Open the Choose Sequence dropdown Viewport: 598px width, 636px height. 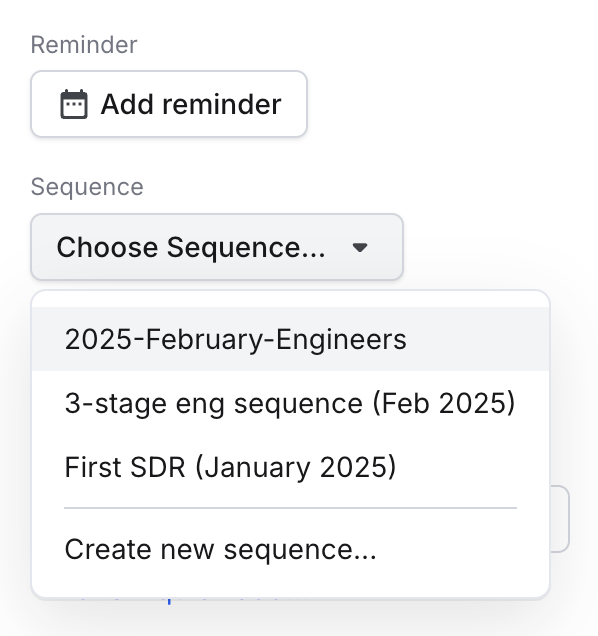(x=217, y=247)
